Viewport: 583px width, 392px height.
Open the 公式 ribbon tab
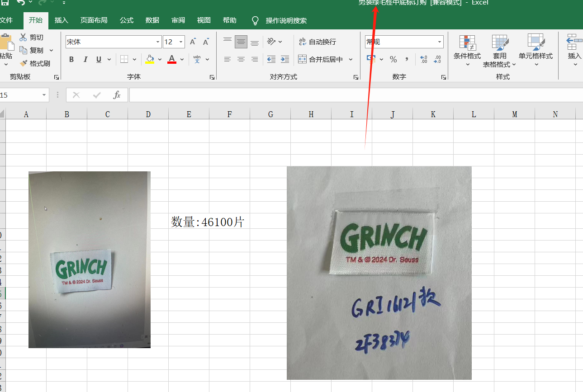click(x=127, y=20)
